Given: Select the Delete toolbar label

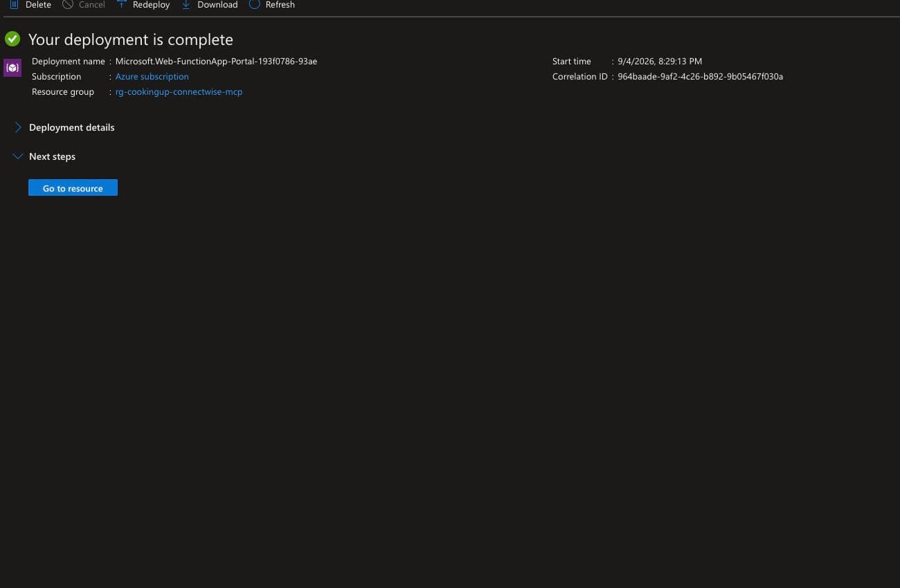Looking at the screenshot, I should coord(38,5).
